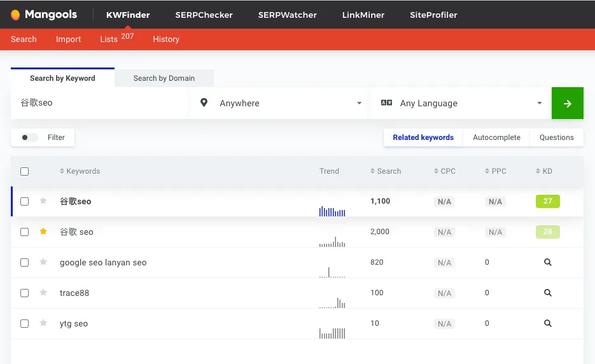The image size is (595, 364).
Task: Click the location dropdown arrow
Action: (x=359, y=103)
